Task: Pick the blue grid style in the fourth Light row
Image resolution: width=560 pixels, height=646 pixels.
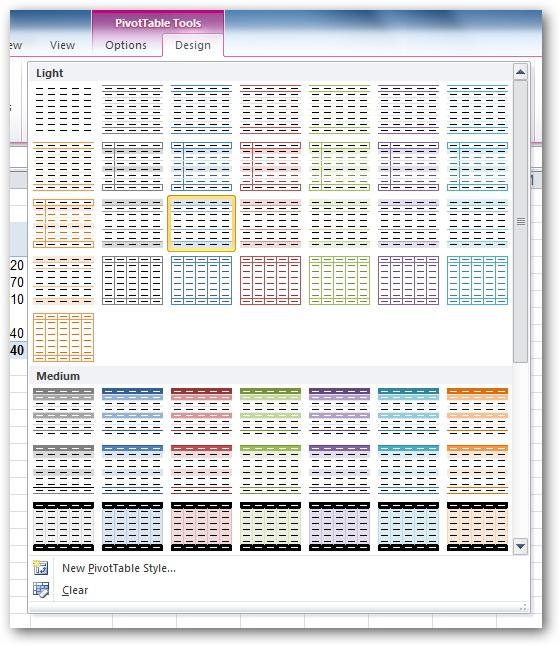Action: (x=202, y=281)
